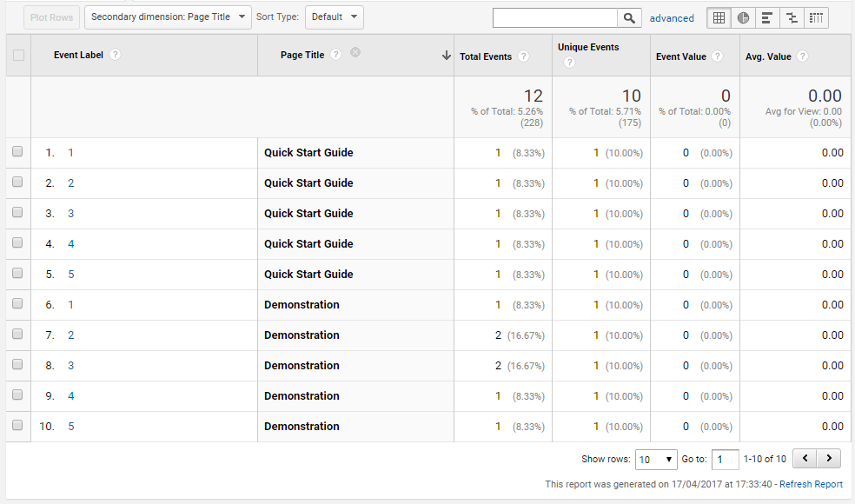The width and height of the screenshot is (855, 504).
Task: Tick the select-all checkbox in header
Action: (x=18, y=55)
